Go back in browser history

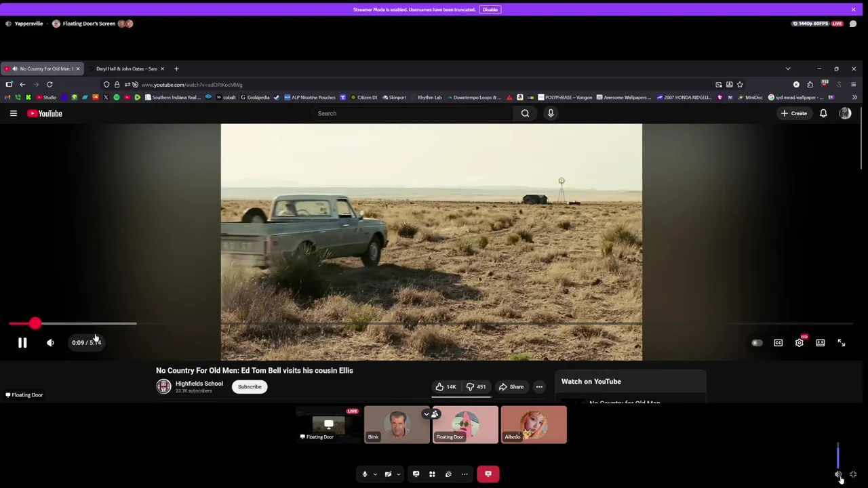pos(22,85)
